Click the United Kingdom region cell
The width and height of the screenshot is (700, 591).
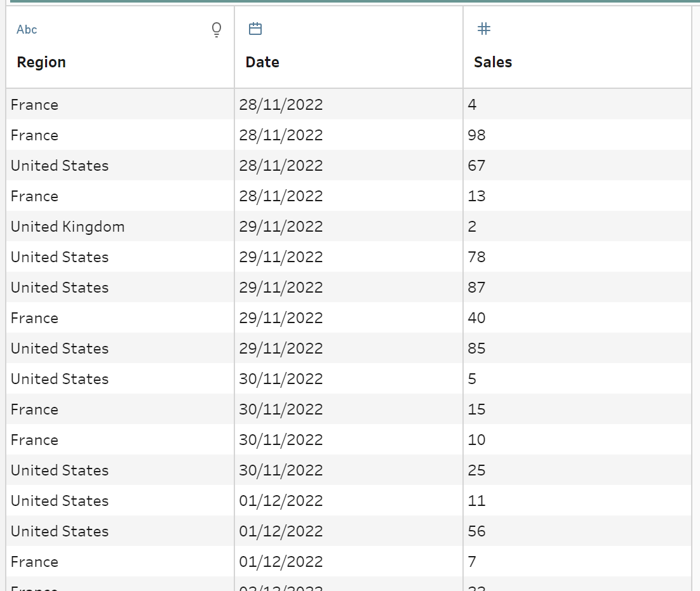[x=67, y=227]
